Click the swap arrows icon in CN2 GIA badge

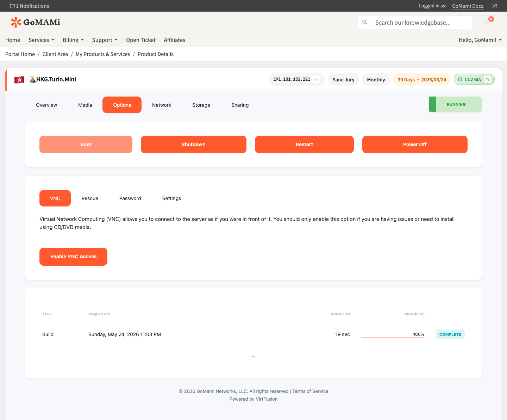[488, 80]
